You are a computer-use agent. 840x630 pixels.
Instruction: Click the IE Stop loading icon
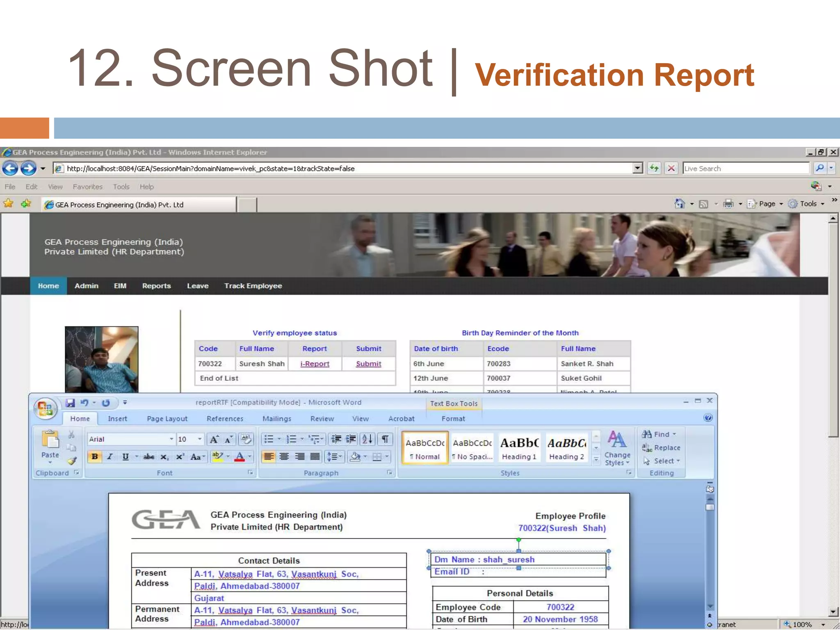(x=671, y=168)
